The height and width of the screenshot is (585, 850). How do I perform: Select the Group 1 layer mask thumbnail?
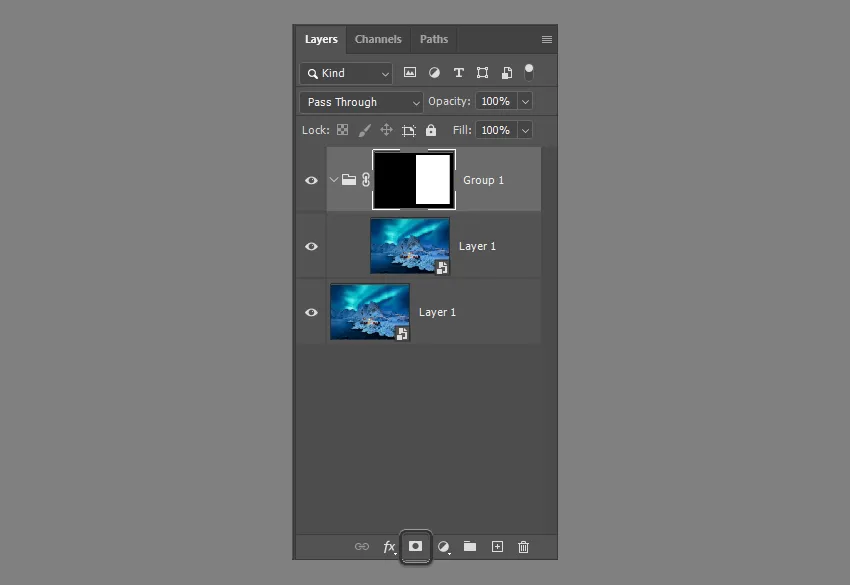414,180
